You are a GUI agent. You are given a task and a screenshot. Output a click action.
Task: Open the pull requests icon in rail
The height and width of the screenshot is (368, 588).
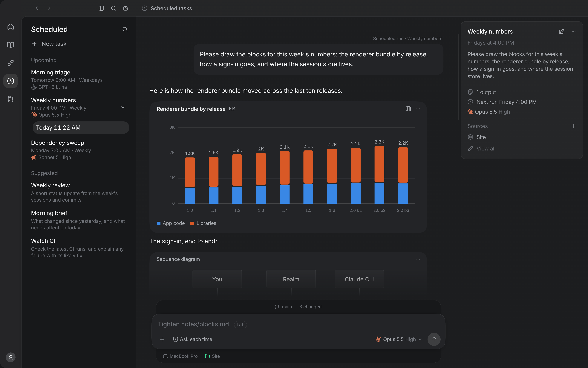(10, 99)
